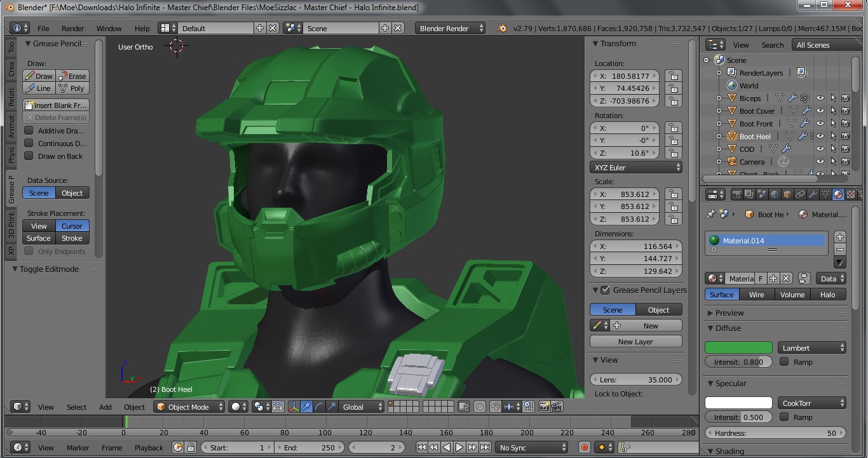Jump to the last frame in the timeline
Viewport: 868px width, 458px height.
[485, 448]
